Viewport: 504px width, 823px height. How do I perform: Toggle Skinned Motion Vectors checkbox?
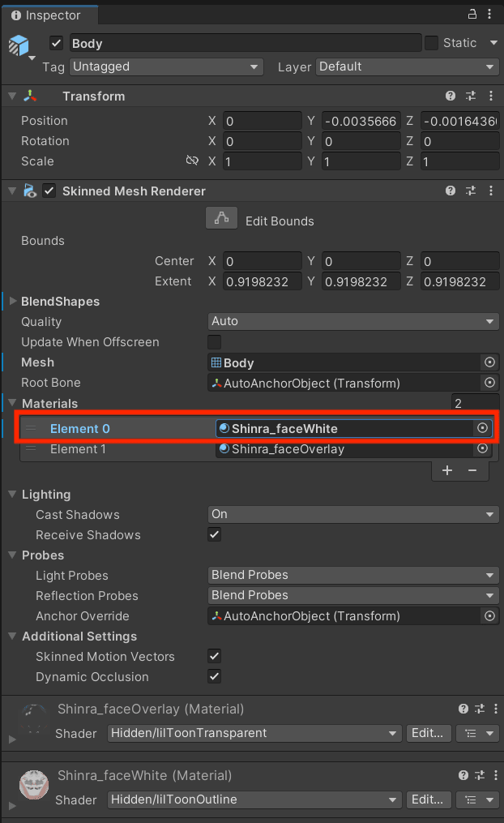point(214,656)
